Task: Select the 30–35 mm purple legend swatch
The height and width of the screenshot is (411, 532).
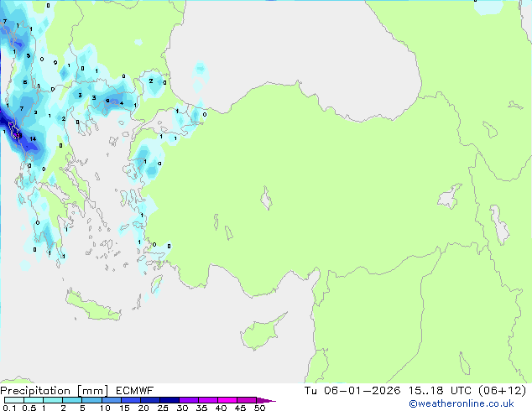Action: [188, 400]
